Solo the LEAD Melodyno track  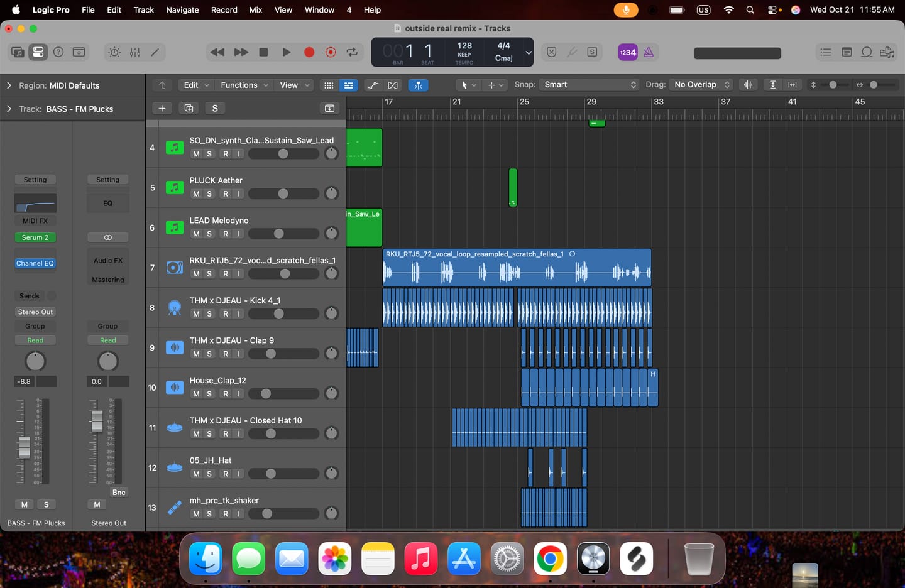click(209, 234)
